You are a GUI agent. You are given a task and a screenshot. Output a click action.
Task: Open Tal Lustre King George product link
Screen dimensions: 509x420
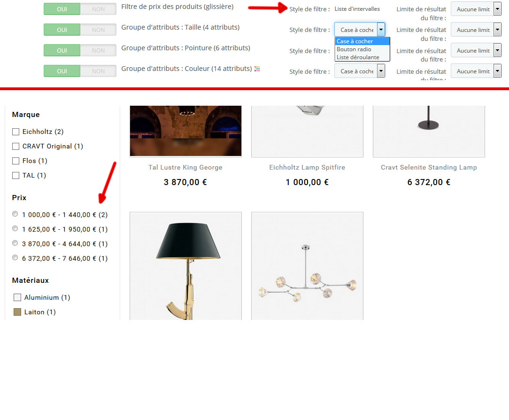click(x=185, y=168)
